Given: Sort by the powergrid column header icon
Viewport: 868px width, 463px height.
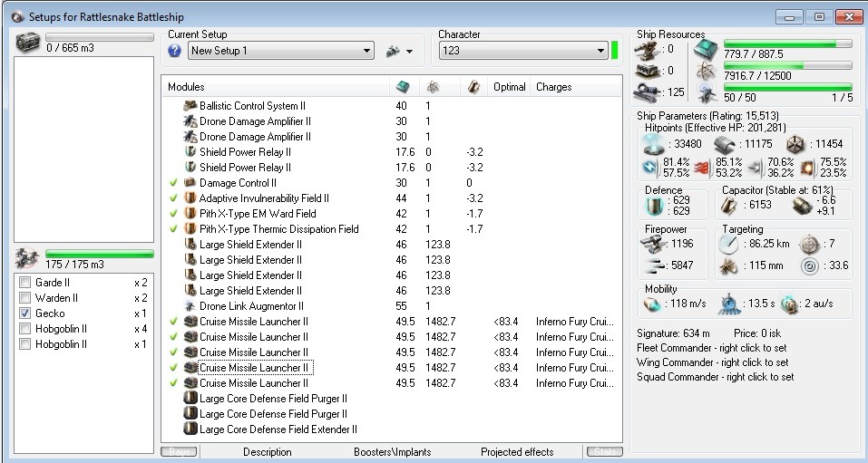Looking at the screenshot, I should pos(433,87).
